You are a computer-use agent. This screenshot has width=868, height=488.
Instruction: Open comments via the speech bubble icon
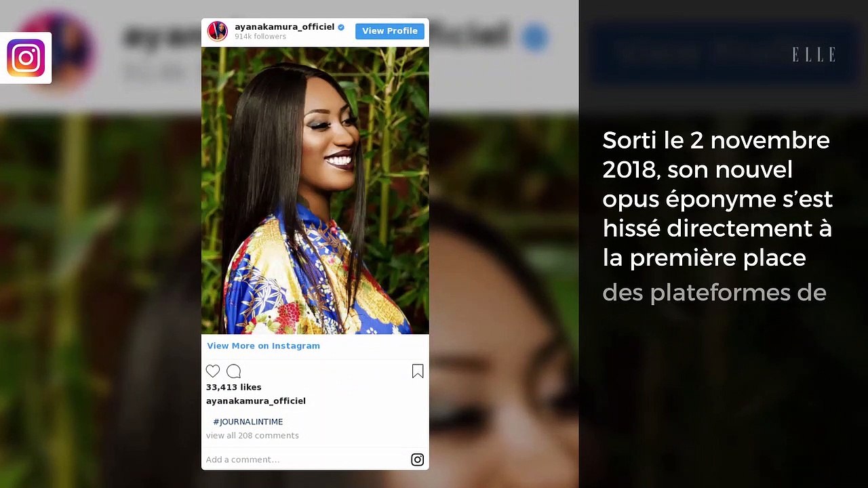point(234,371)
